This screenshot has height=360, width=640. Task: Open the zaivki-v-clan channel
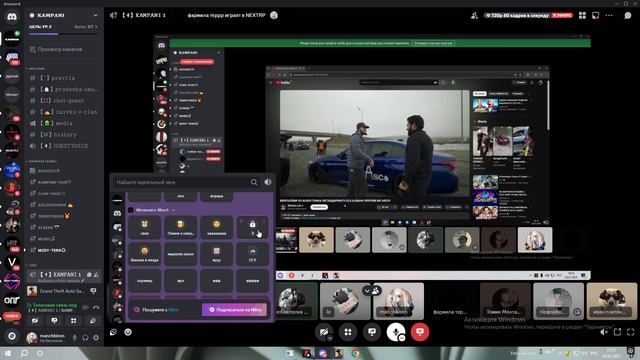63,112
